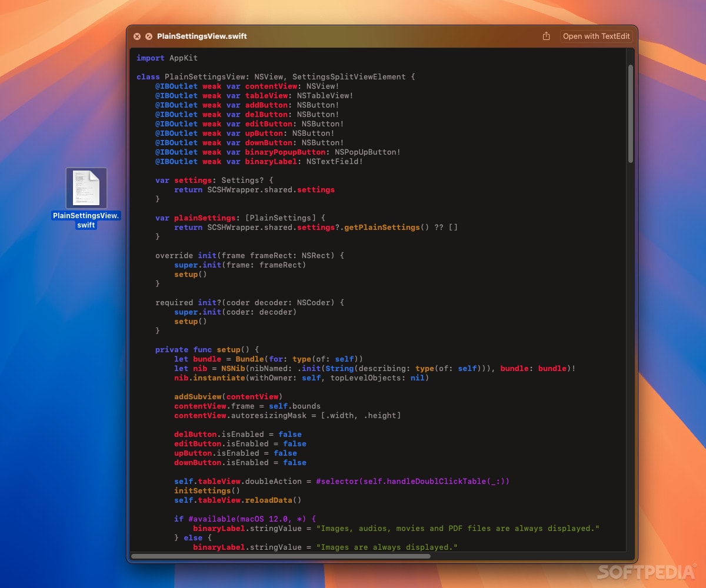Click the 'contentView: NSView!' outlet line
This screenshot has height=588, width=706.
point(247,86)
